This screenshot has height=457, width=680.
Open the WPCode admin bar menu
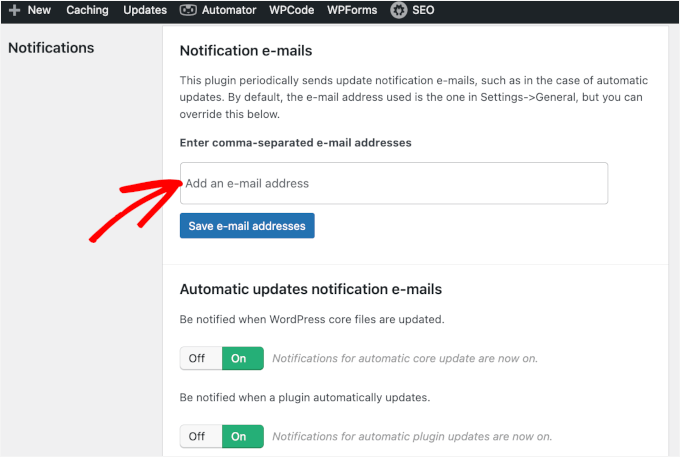click(291, 10)
